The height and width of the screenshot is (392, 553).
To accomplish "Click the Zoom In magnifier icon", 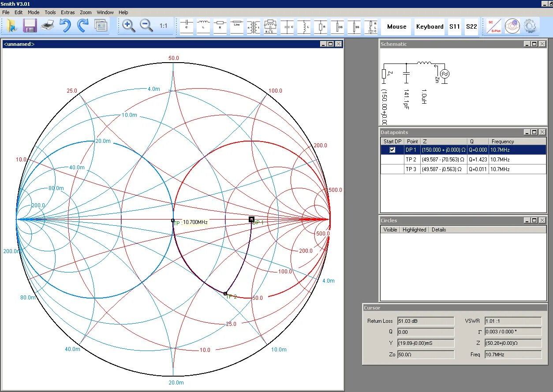I will click(129, 26).
